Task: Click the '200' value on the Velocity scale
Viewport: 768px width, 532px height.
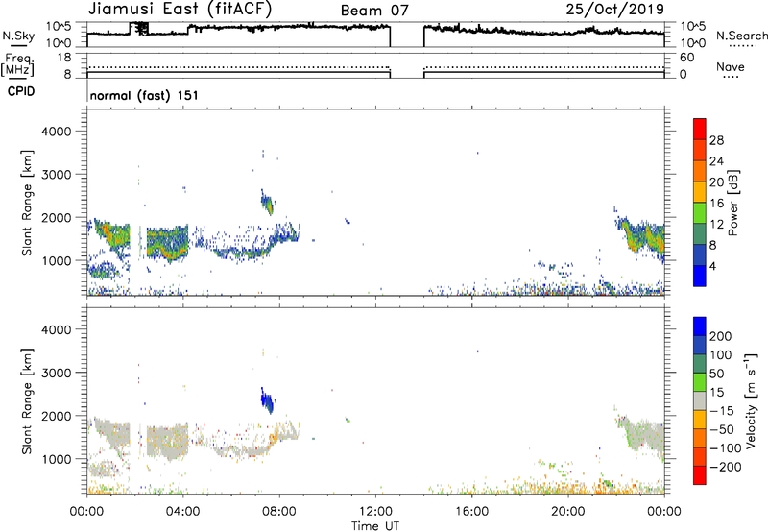Action: pyautogui.click(x=721, y=336)
